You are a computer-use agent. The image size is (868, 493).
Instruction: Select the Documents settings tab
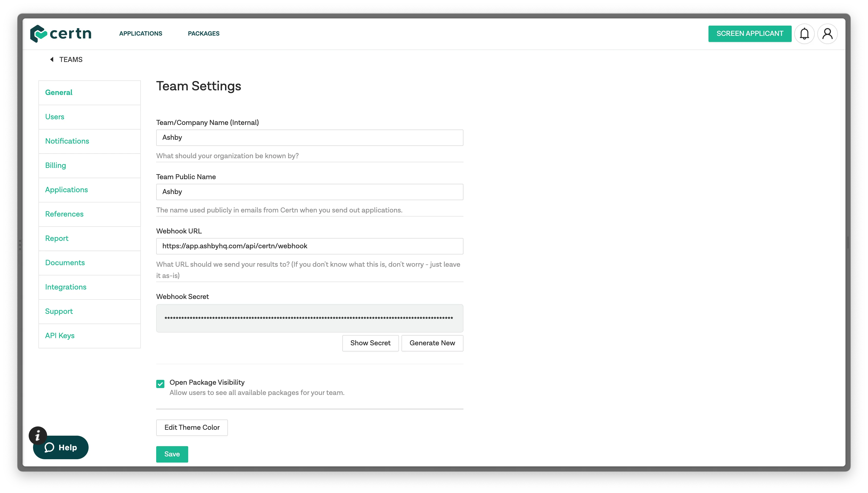pyautogui.click(x=89, y=263)
